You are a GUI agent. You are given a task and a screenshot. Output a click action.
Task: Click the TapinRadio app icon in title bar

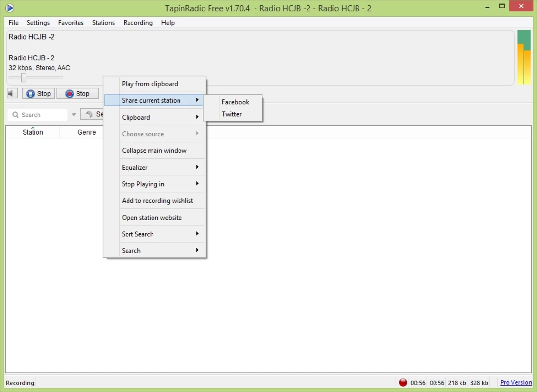(9, 7)
